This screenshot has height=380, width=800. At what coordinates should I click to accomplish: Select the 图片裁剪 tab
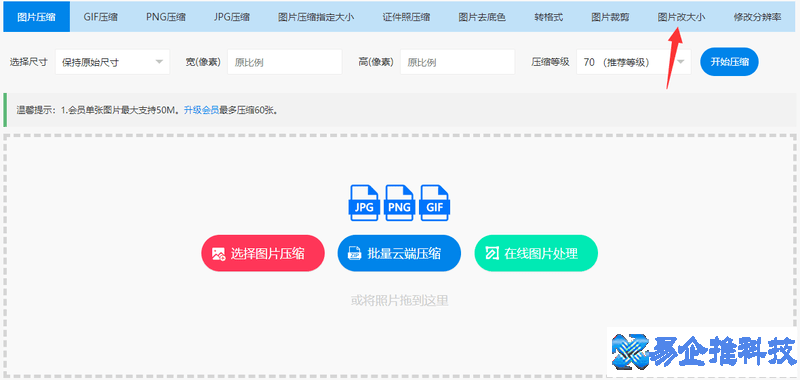click(610, 17)
